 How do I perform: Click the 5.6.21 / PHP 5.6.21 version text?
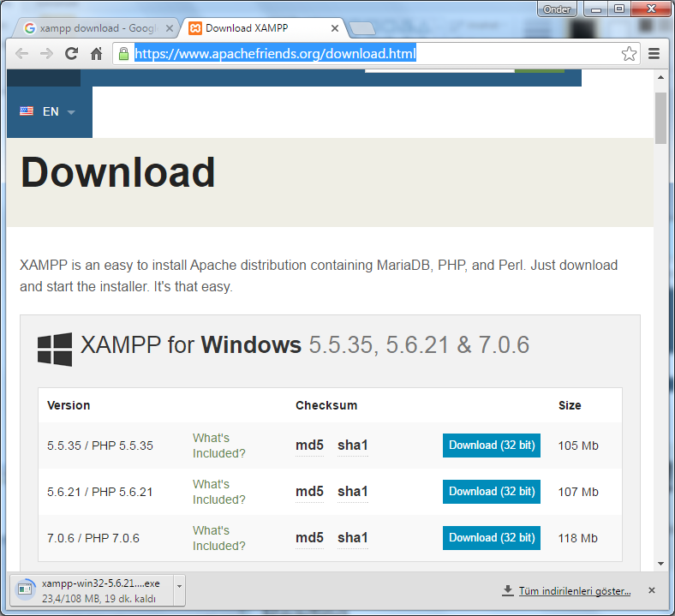tap(100, 492)
